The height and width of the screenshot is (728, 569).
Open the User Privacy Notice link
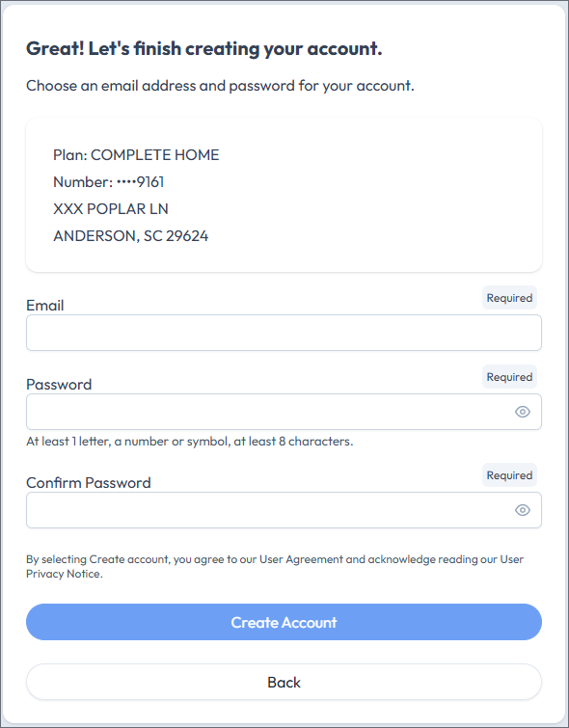pyautogui.click(x=275, y=566)
